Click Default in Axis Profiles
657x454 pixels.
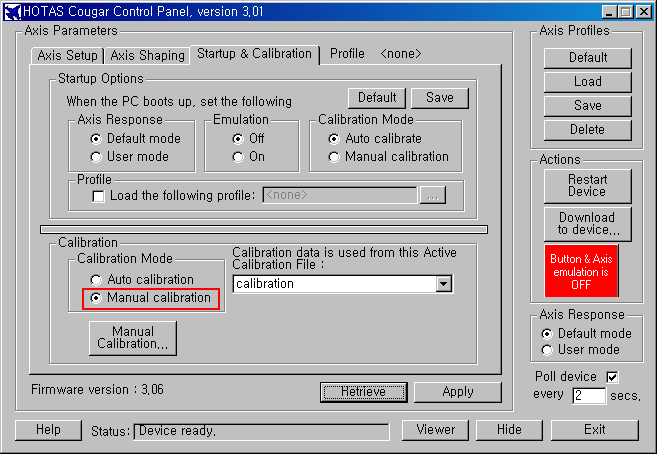pyautogui.click(x=587, y=58)
